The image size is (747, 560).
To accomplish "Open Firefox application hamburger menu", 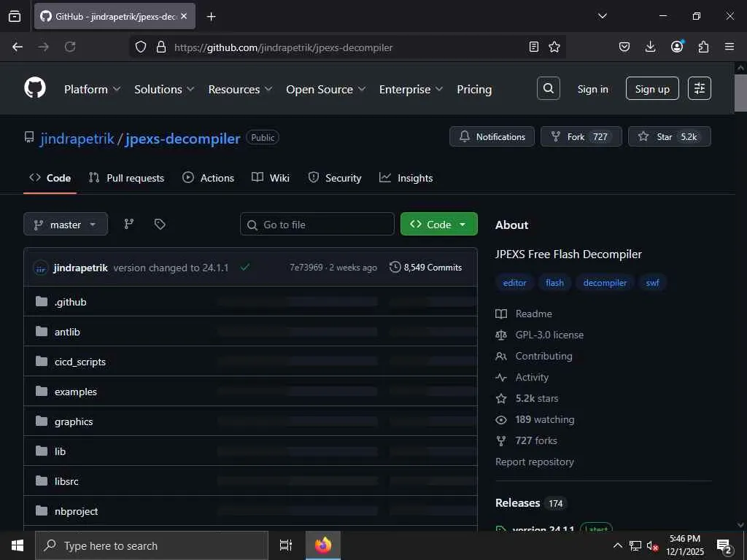I will [x=729, y=47].
